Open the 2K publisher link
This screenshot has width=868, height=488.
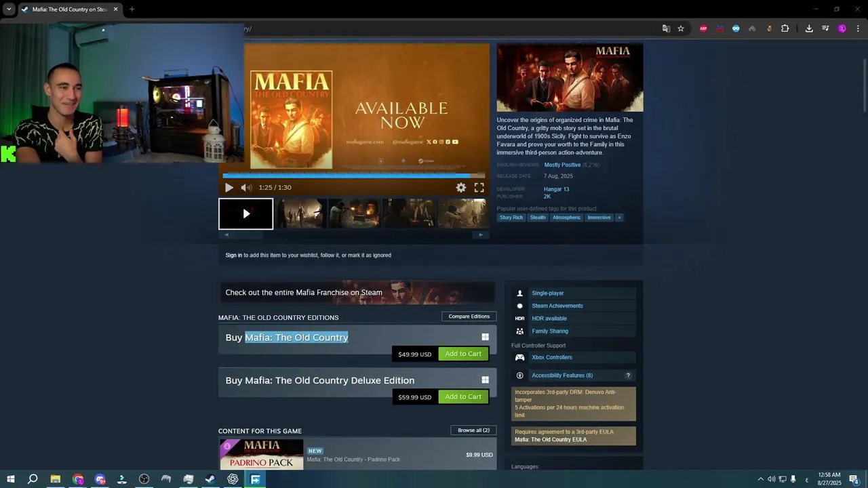click(547, 197)
